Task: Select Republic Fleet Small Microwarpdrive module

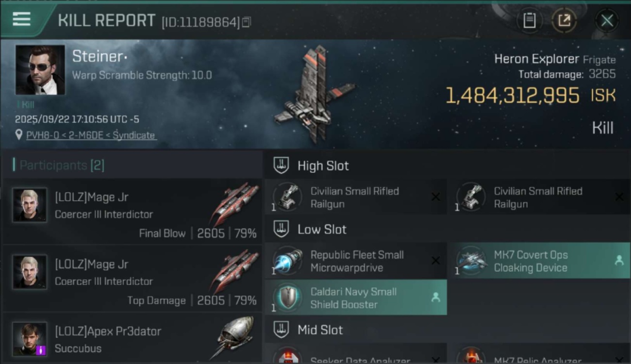Action: click(356, 261)
